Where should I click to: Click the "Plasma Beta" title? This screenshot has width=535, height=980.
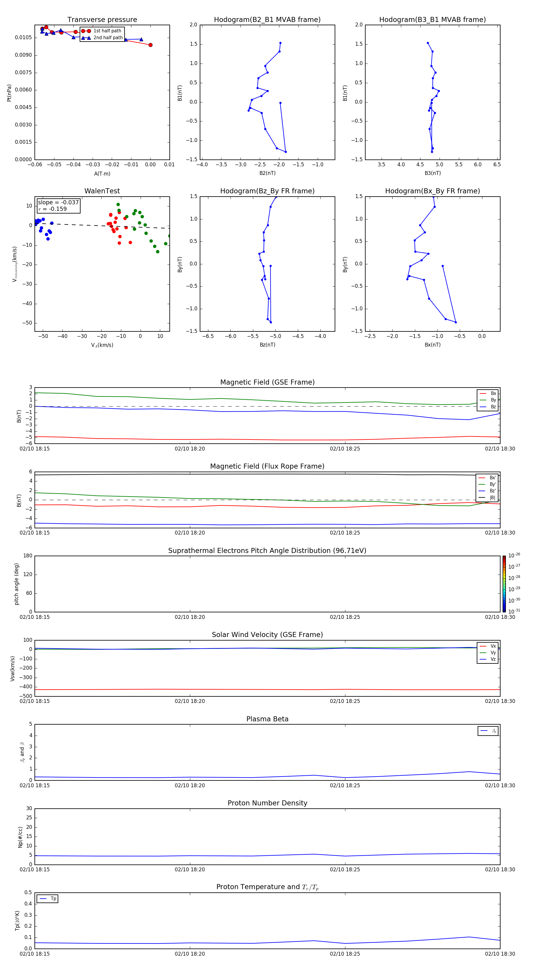[x=267, y=719]
